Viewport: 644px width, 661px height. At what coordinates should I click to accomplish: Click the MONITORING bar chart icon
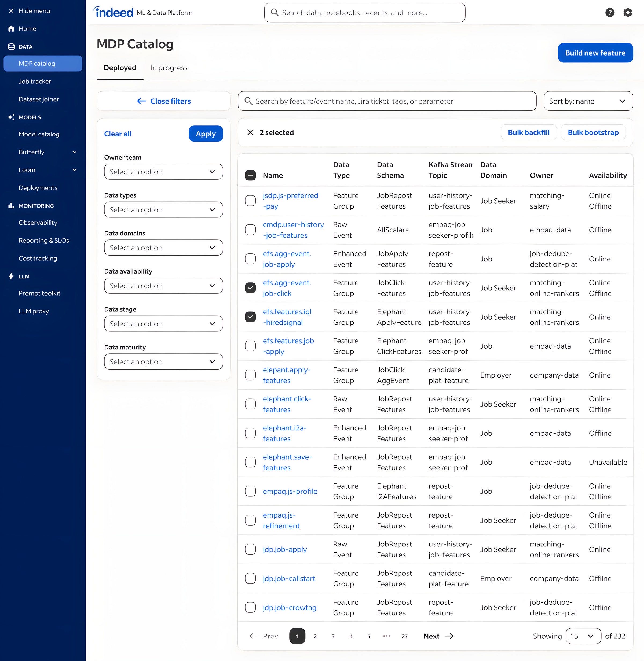11,206
